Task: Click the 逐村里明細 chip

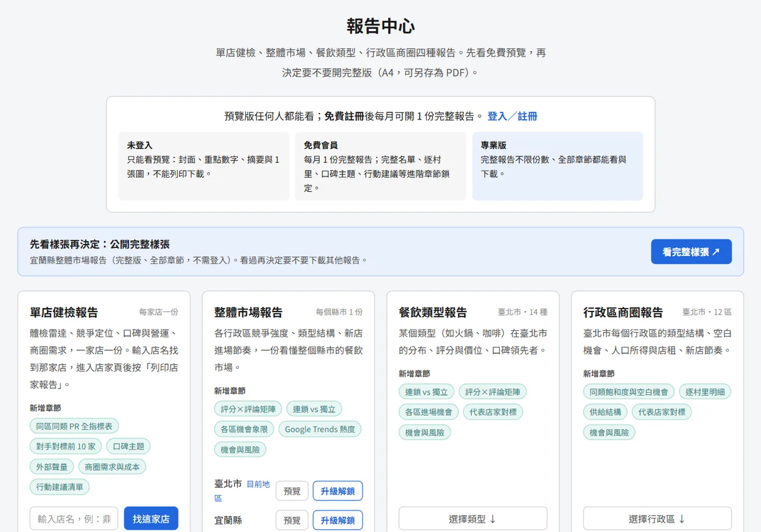Action: pyautogui.click(x=705, y=392)
